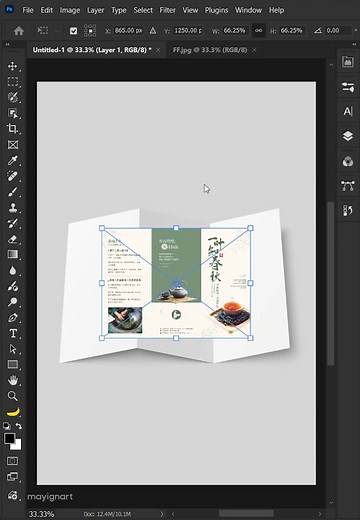Select the banana icon in the toolbar
The width and height of the screenshot is (360, 520).
click(13, 412)
